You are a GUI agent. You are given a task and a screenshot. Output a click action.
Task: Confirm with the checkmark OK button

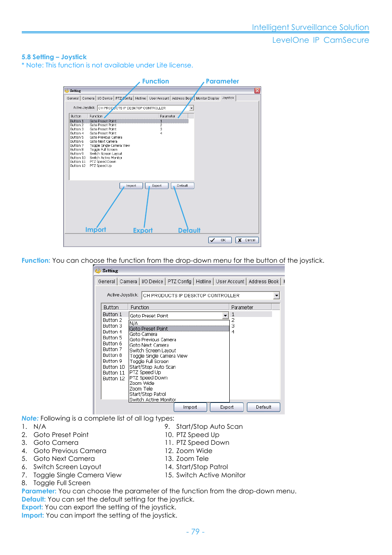220,240
